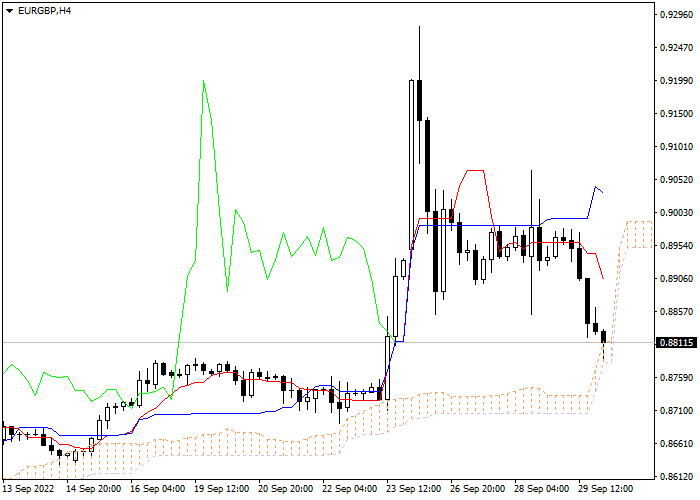700x500 pixels.
Task: Click price scale value 0.87590
Action: [677, 378]
